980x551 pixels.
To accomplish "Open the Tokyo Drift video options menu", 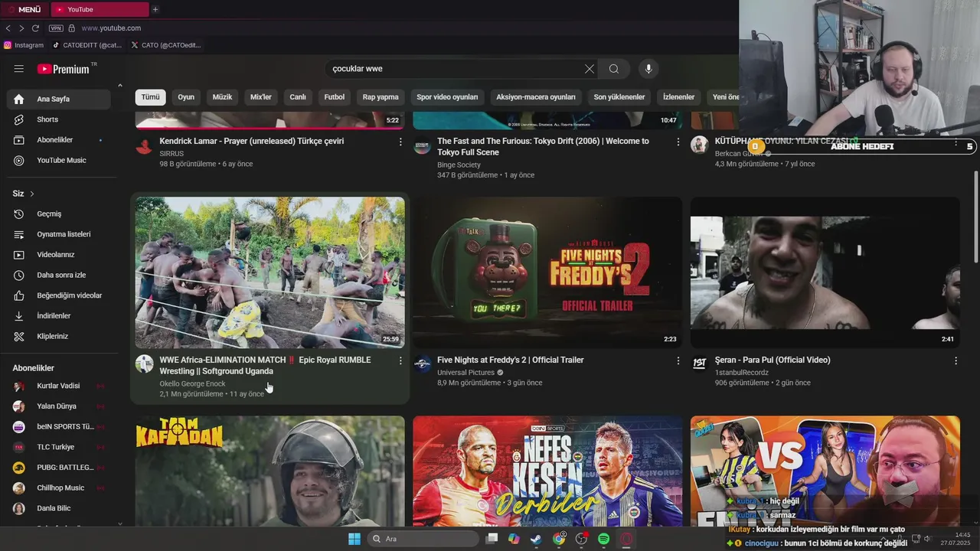I will tap(678, 142).
